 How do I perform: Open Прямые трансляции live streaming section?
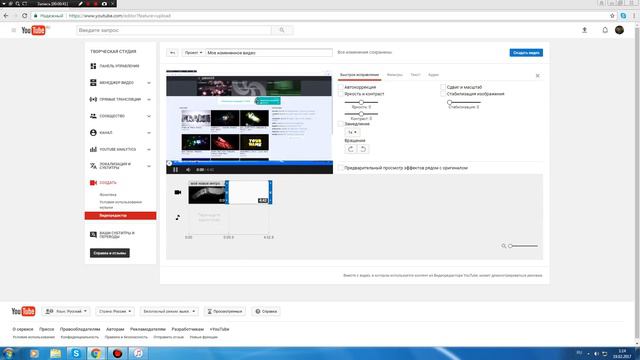pyautogui.click(x=115, y=100)
